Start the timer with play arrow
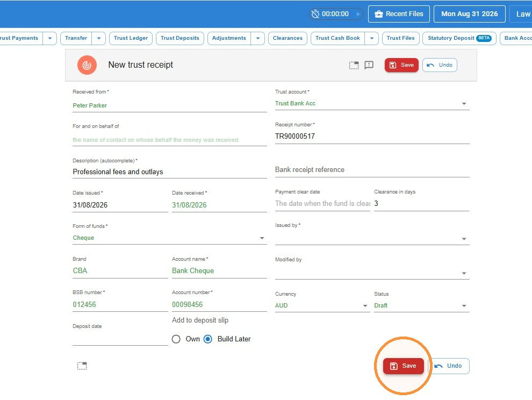This screenshot has width=532, height=400. 358,14
